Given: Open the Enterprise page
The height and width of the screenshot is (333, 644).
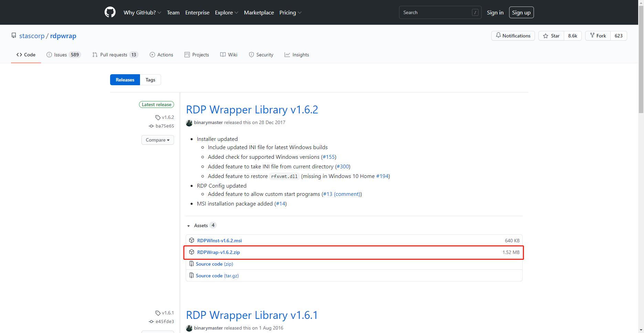Looking at the screenshot, I should pos(197,12).
